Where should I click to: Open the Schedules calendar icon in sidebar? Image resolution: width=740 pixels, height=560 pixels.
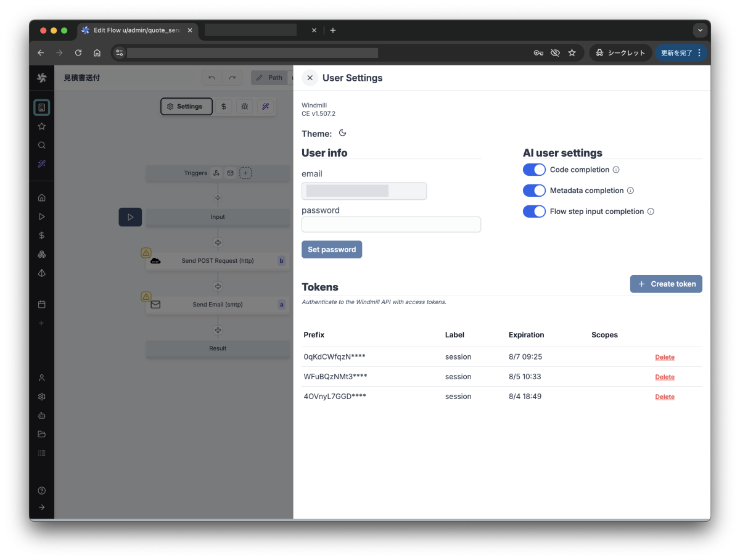coord(42,304)
